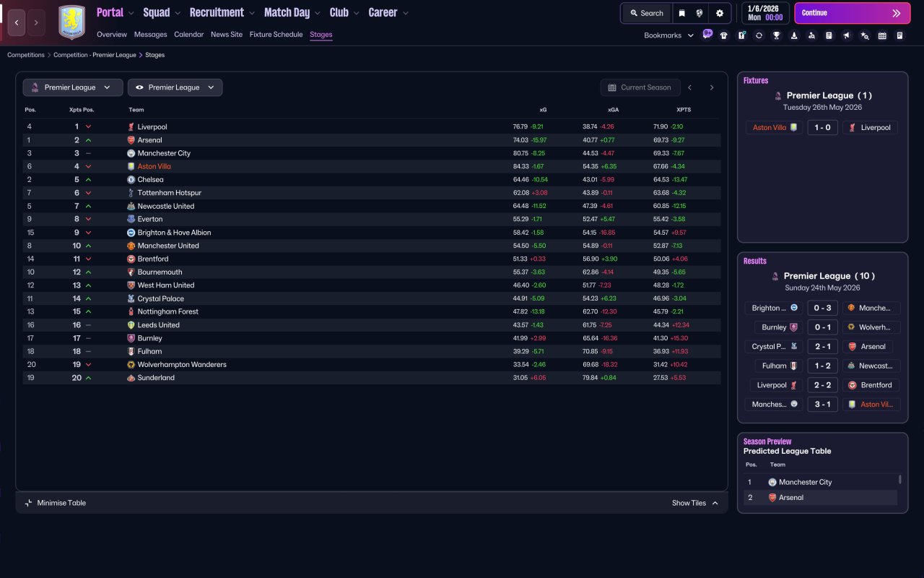Click the Sunderland badge in the league table
924x578 pixels.
(x=131, y=378)
